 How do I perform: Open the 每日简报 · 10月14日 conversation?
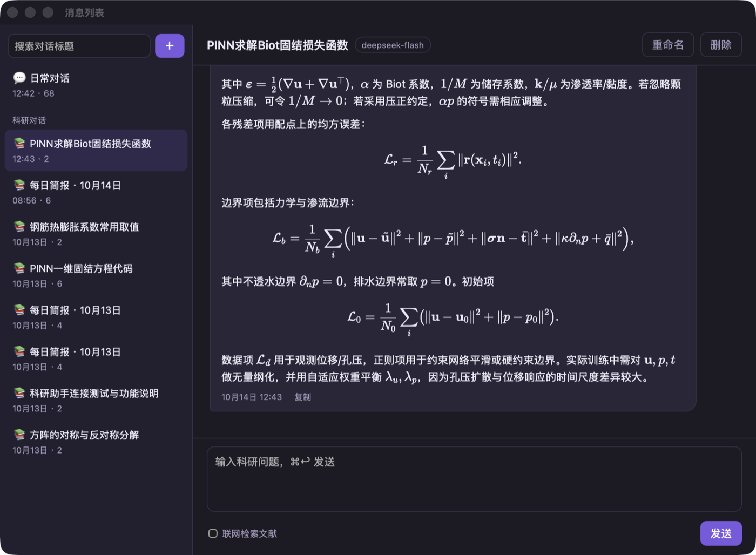[x=96, y=192]
